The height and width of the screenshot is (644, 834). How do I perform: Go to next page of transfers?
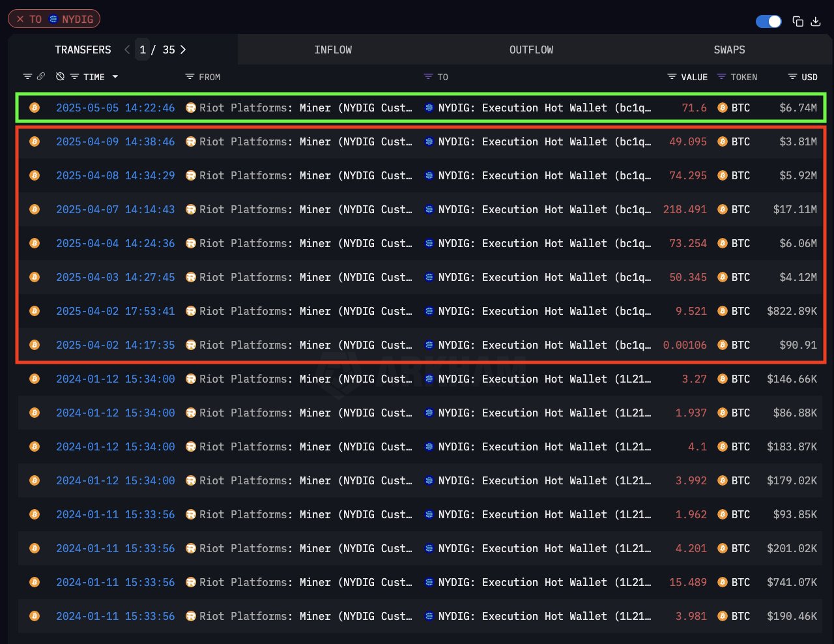183,50
